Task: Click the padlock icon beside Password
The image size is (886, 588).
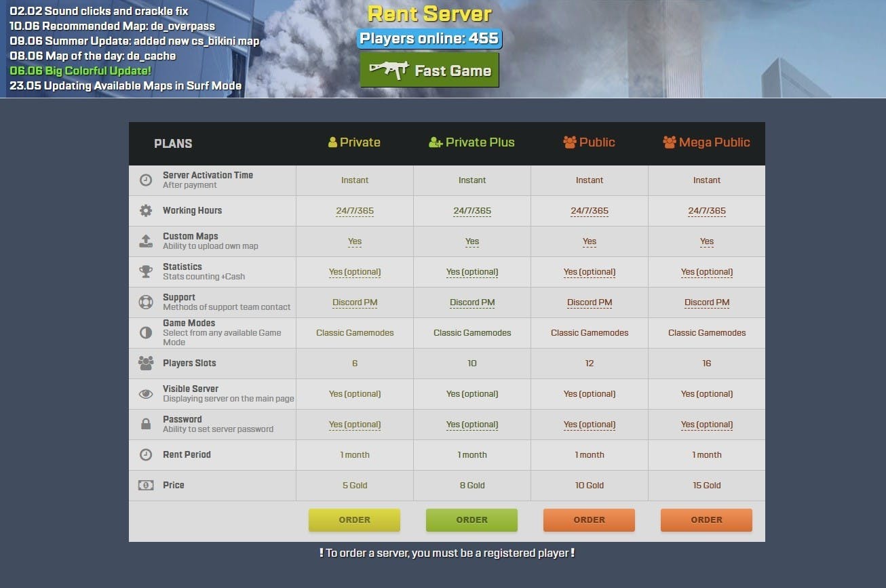Action: tap(146, 425)
